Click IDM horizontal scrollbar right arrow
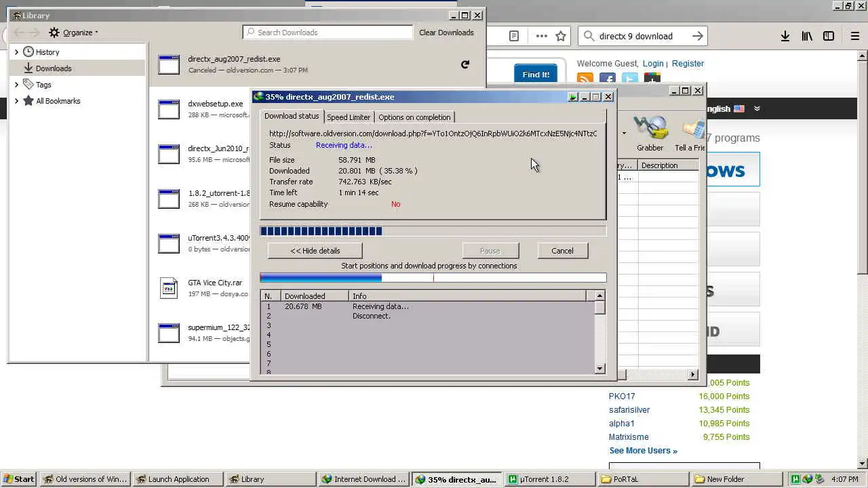 pos(692,374)
